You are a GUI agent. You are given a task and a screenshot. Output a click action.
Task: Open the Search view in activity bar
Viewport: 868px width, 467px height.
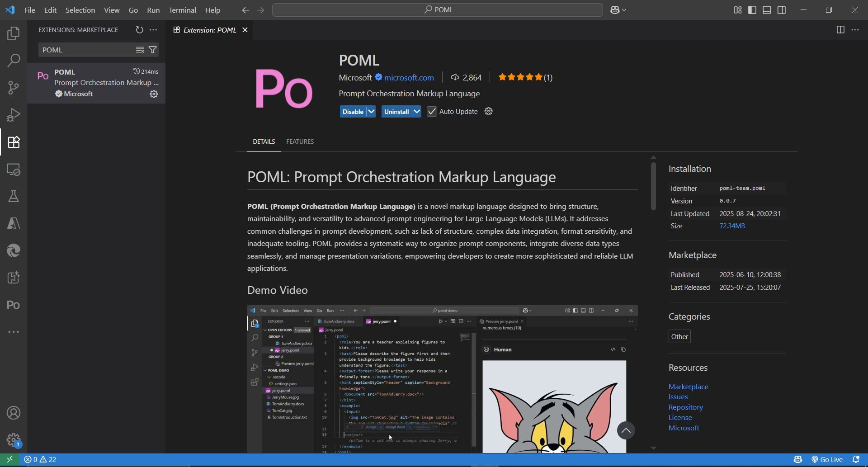click(x=14, y=60)
